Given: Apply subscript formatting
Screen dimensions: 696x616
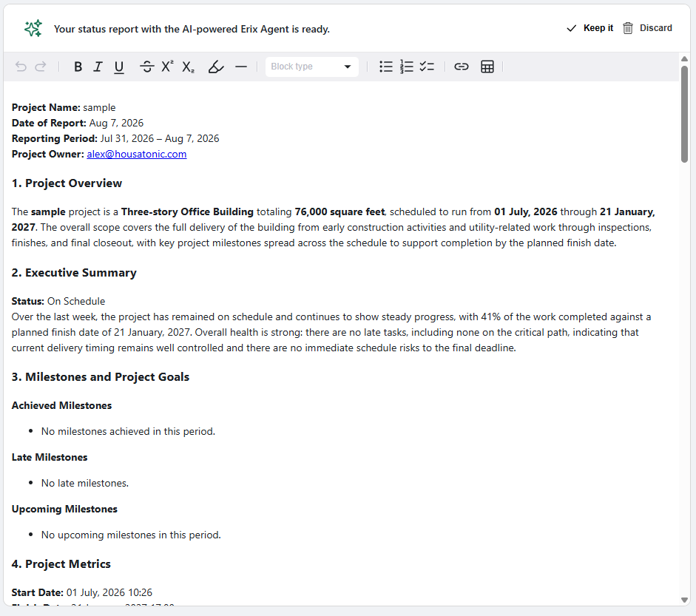Looking at the screenshot, I should pyautogui.click(x=188, y=67).
